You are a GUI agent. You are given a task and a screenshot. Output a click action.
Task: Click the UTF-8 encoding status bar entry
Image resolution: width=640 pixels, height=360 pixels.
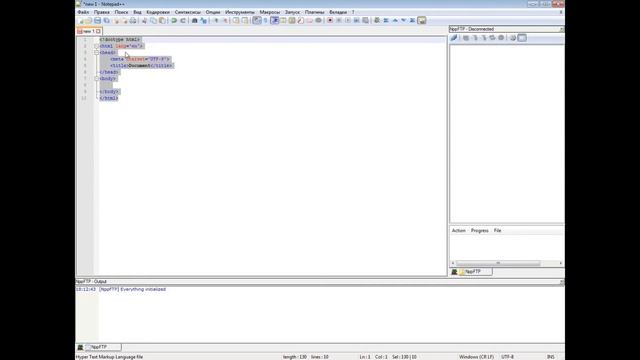click(x=507, y=357)
